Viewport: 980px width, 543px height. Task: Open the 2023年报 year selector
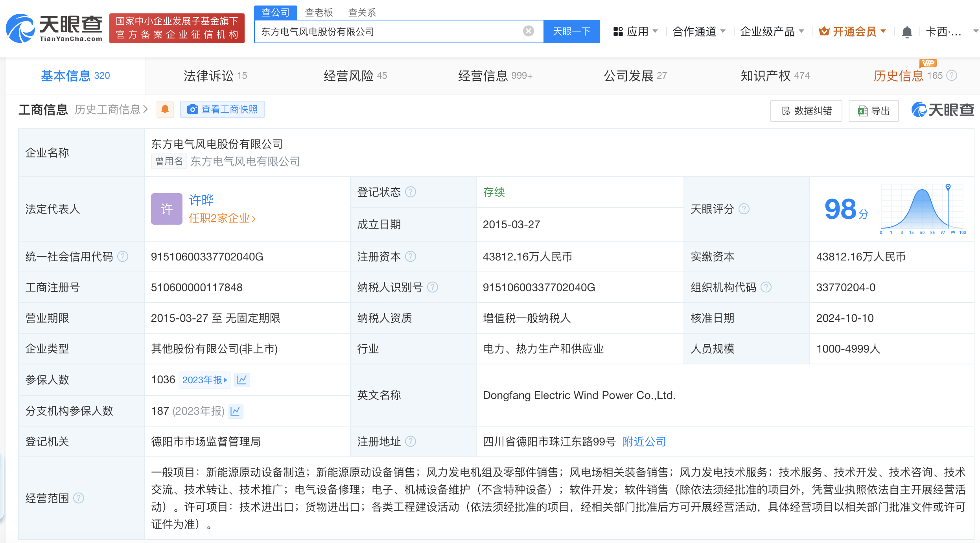[x=204, y=380]
